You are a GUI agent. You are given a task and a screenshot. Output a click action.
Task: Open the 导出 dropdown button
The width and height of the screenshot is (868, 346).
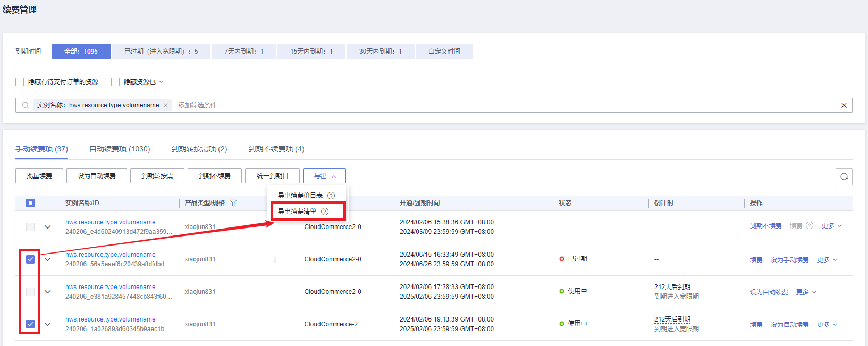(324, 176)
